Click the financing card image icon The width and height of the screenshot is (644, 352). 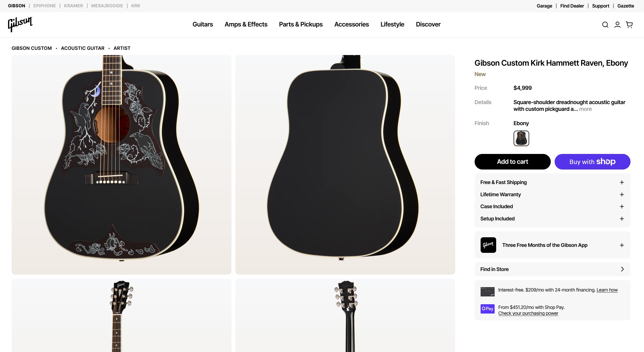[487, 292]
